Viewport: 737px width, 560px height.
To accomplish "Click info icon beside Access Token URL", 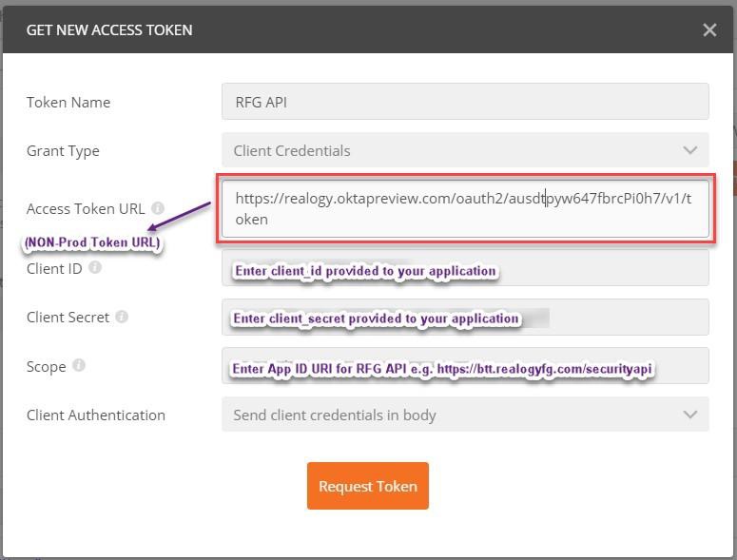I will click(x=158, y=208).
